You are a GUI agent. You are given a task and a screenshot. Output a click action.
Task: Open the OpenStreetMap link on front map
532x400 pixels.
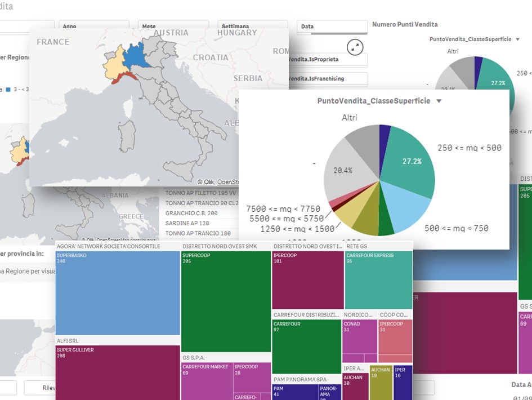point(227,182)
